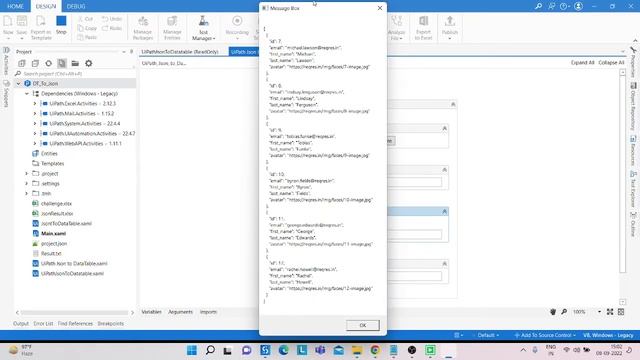The height and width of the screenshot is (360, 640).
Task: Click the Search project input field
Action: [x=76, y=74]
